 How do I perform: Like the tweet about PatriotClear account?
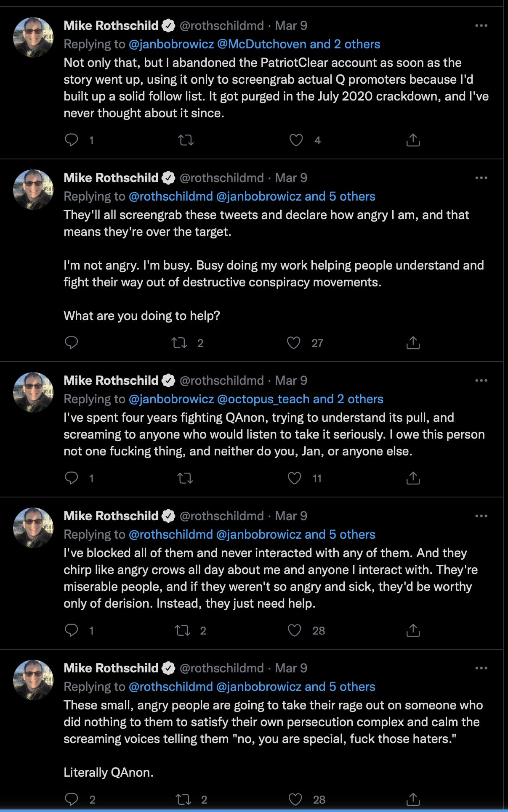pos(296,140)
